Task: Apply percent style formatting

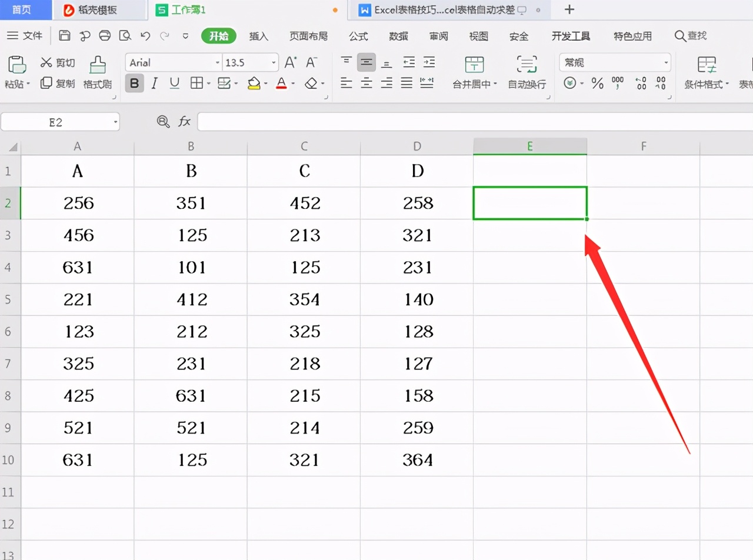Action: coord(597,83)
